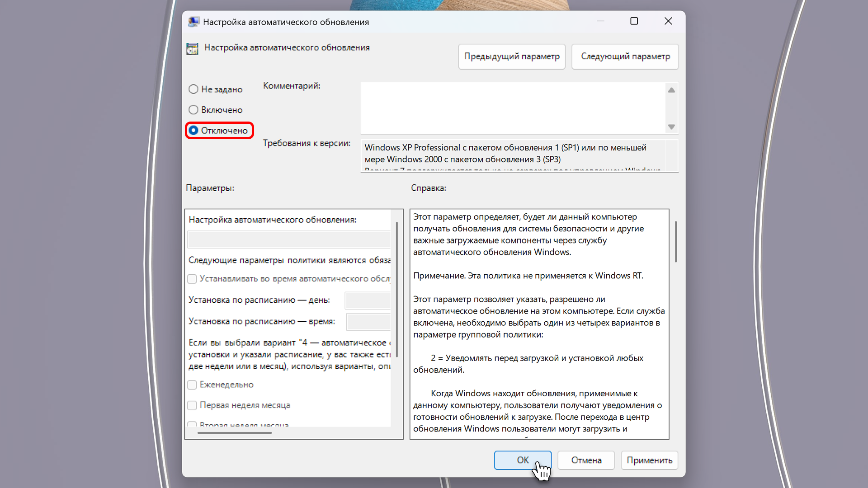Open the scheduled install day dropdown
The width and height of the screenshot is (868, 488).
point(368,300)
